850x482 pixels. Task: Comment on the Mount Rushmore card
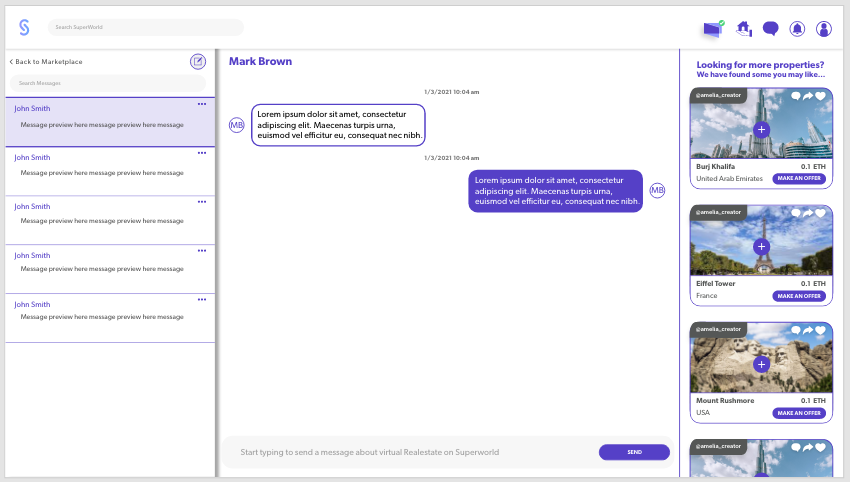795,330
